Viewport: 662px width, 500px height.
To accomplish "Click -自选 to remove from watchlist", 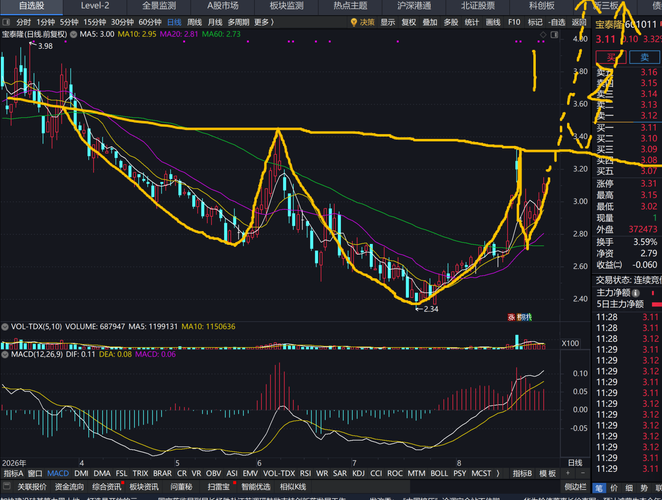I will (x=556, y=22).
